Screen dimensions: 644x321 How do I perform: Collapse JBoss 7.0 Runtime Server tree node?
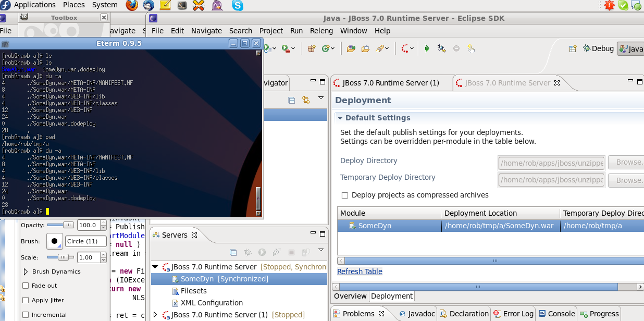[x=155, y=267]
